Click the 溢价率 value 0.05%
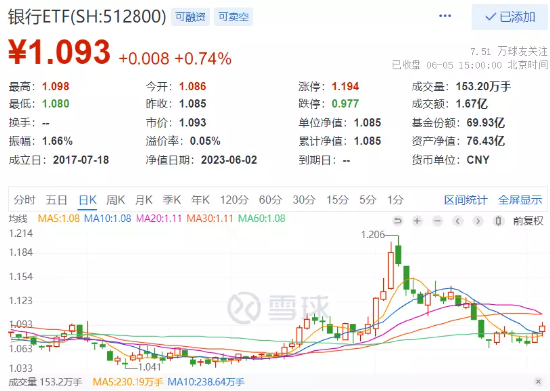The width and height of the screenshot is (550, 391). [205, 141]
